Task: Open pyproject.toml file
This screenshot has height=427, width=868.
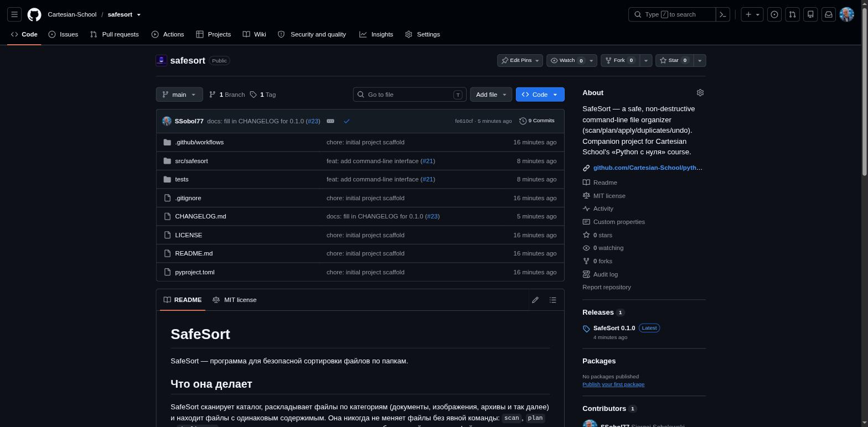Action: pyautogui.click(x=195, y=272)
